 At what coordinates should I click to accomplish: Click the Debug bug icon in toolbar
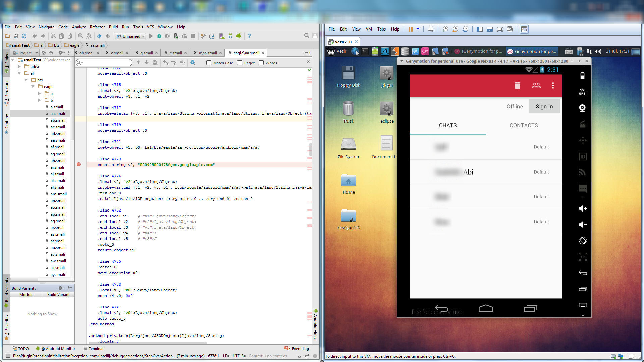click(159, 36)
